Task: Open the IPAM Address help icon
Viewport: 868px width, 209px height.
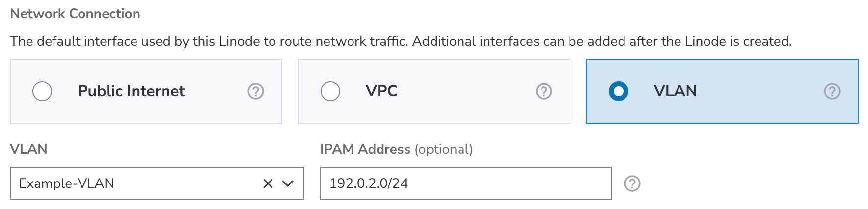Action: [x=632, y=183]
